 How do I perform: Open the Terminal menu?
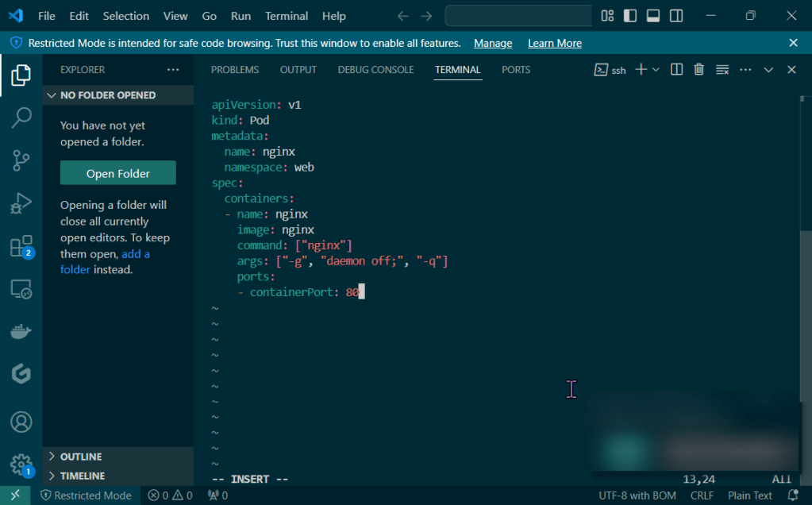(286, 16)
